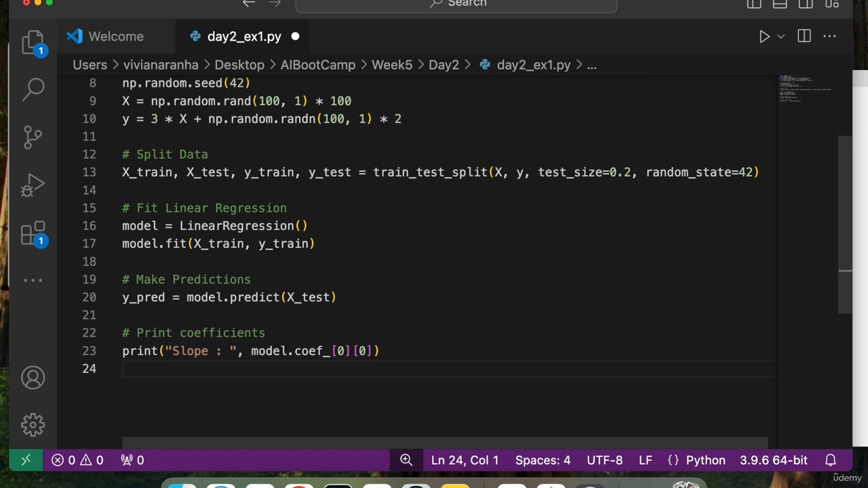The height and width of the screenshot is (488, 868).
Task: Open the Day2 breadcrumb
Action: tap(443, 65)
